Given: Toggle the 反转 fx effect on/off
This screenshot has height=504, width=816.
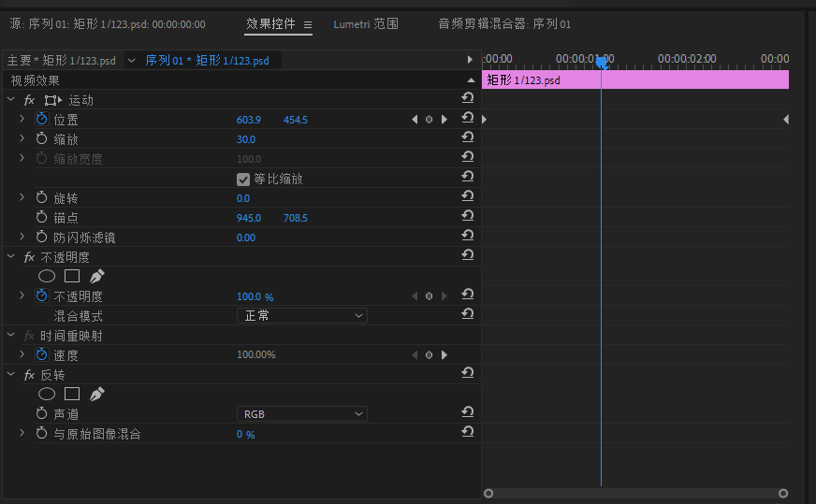Looking at the screenshot, I should coord(29,374).
